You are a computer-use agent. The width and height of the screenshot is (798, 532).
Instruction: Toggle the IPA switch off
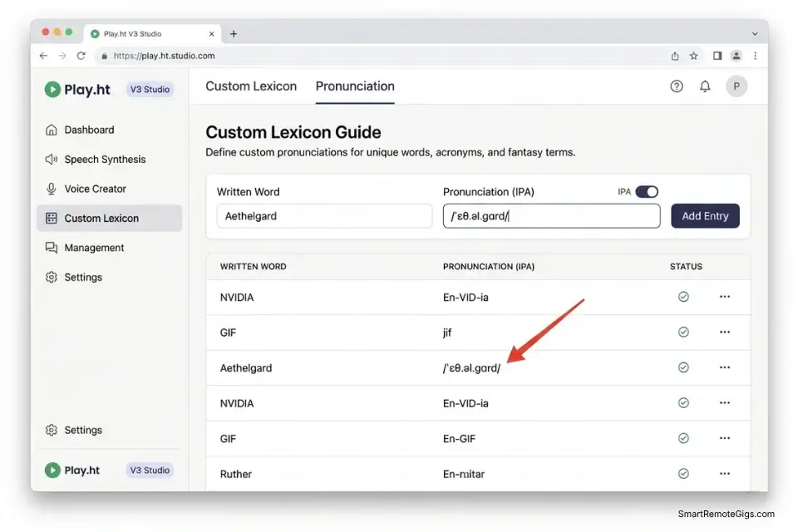click(647, 192)
